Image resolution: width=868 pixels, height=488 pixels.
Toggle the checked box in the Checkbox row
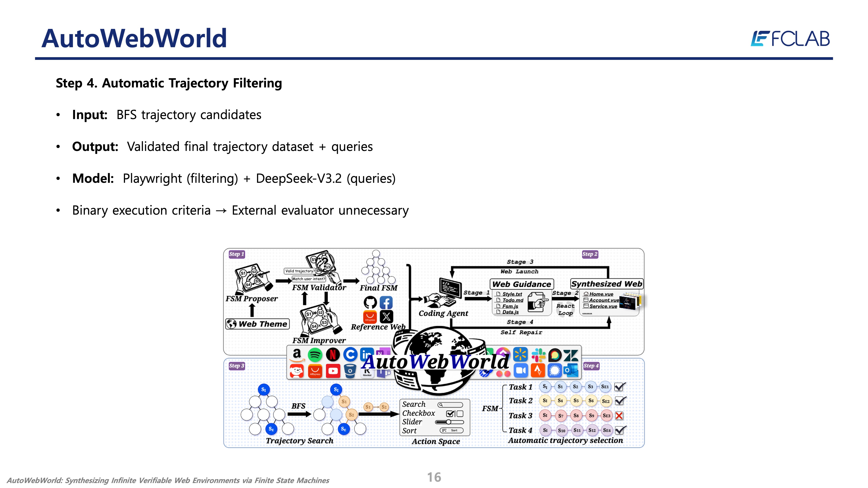(x=450, y=414)
